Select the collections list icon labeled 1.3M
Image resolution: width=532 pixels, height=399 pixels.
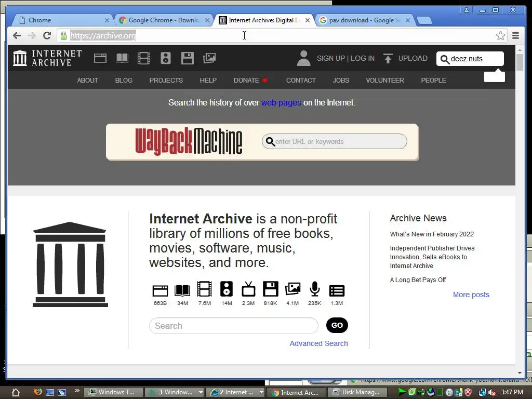[x=337, y=291]
